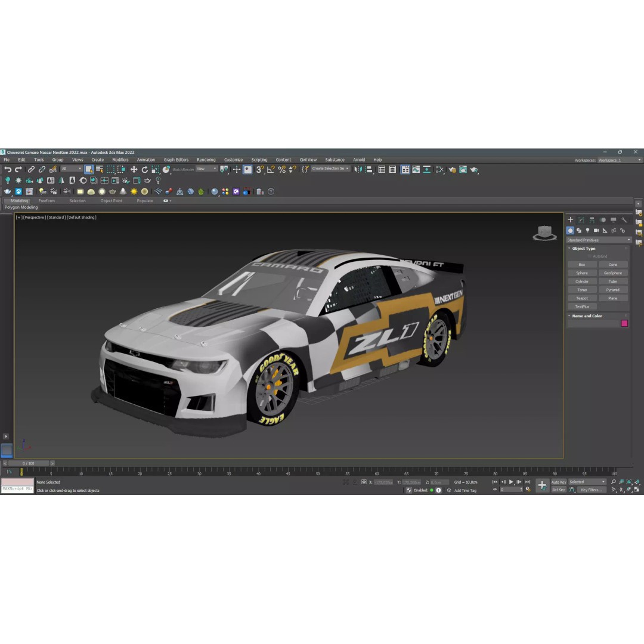Toggle Window/Crossing selection mode
Image resolution: width=644 pixels, height=644 pixels.
pyautogui.click(x=121, y=169)
